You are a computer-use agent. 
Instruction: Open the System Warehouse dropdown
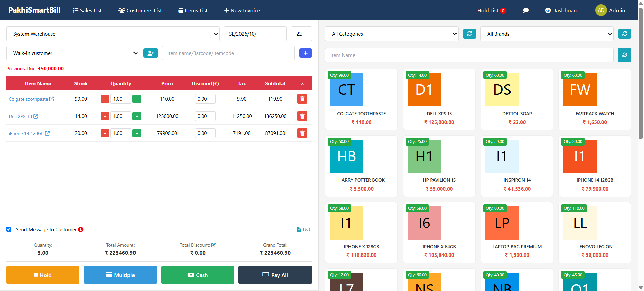coord(113,34)
